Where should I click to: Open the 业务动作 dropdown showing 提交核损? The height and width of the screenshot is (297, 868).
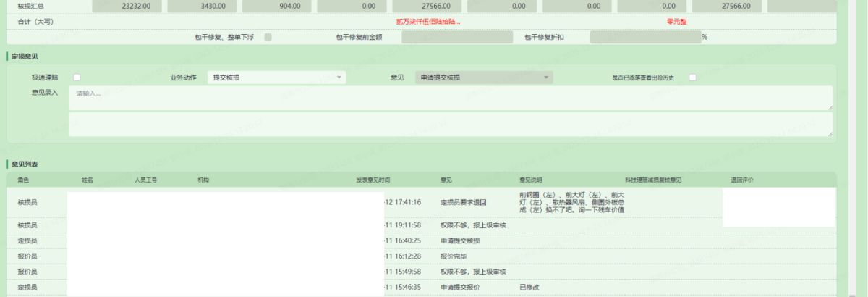point(276,78)
